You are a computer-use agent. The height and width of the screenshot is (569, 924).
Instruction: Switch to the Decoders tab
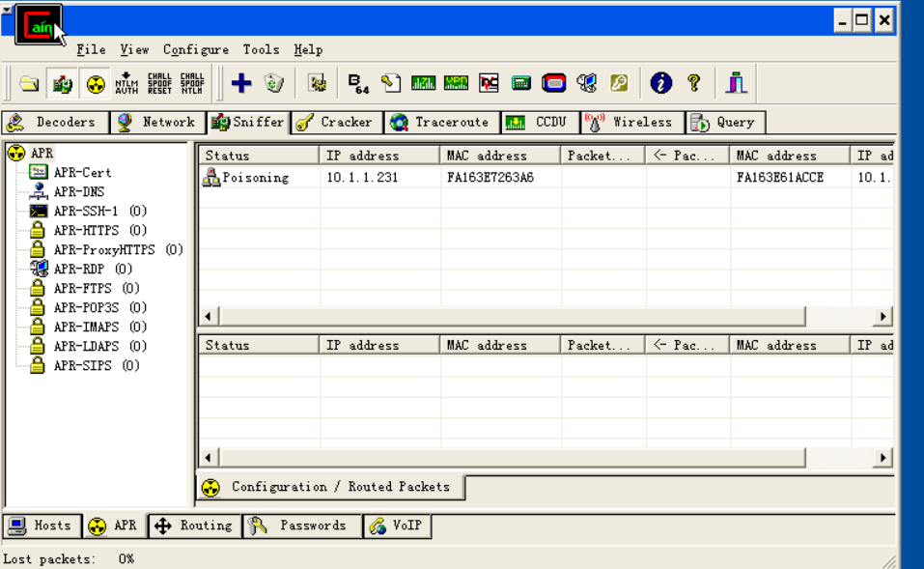[x=55, y=123]
